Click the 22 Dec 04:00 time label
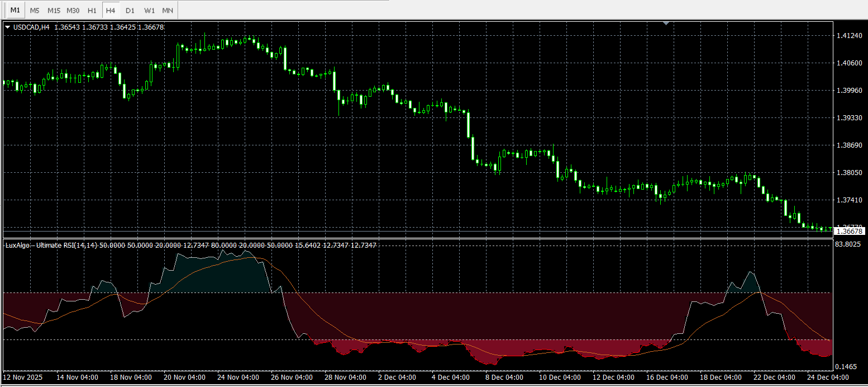Image resolution: width=868 pixels, height=387 pixels. [x=774, y=377]
